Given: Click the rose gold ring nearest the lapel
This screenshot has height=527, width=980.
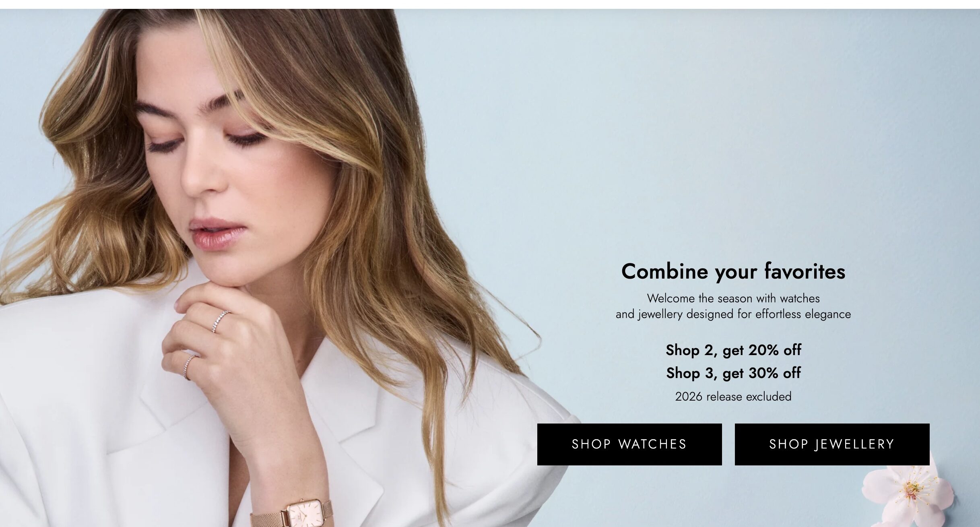Looking at the screenshot, I should [190, 367].
